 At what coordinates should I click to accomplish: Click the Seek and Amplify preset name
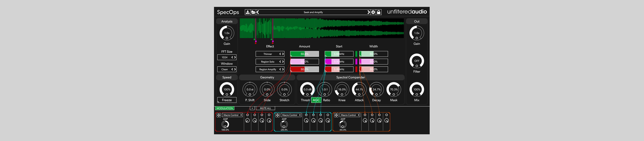(x=313, y=12)
